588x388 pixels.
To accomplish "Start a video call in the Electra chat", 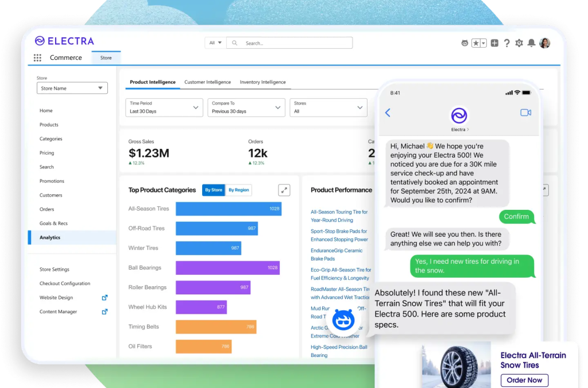I will point(526,113).
